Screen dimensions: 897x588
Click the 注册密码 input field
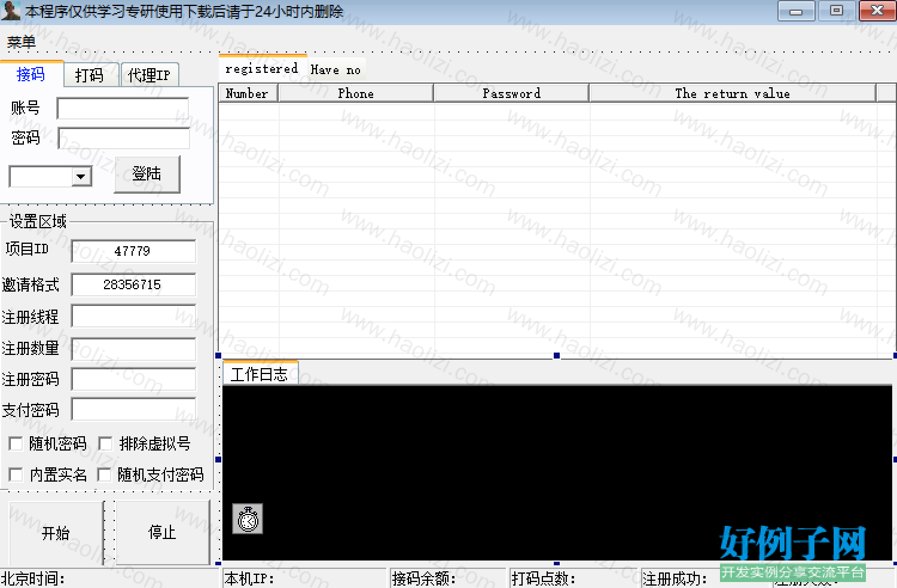pyautogui.click(x=133, y=379)
